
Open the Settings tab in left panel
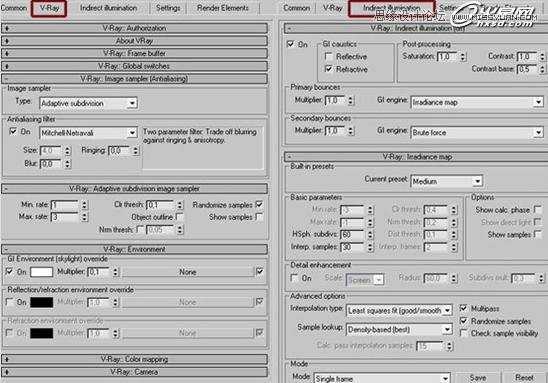[168, 8]
